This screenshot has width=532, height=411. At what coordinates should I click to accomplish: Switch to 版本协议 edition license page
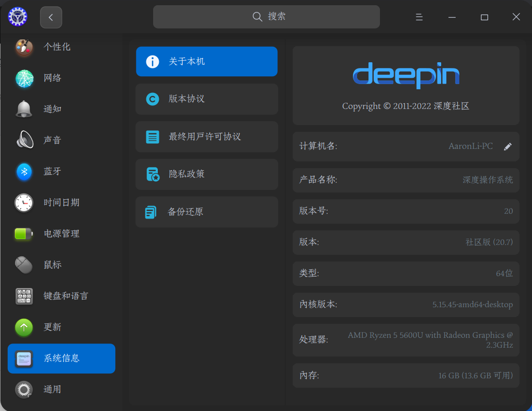pos(207,99)
